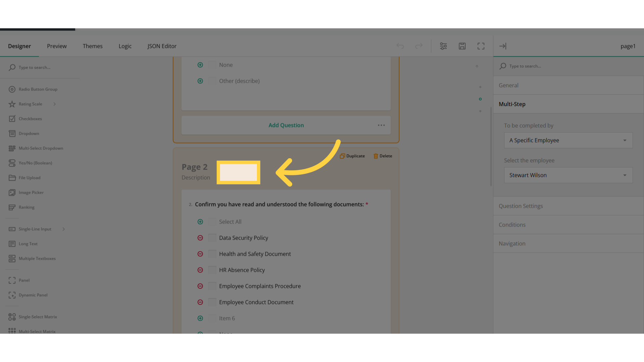Collapse the property panel arrow icon
Viewport: 644px width, 362px height.
pyautogui.click(x=503, y=46)
